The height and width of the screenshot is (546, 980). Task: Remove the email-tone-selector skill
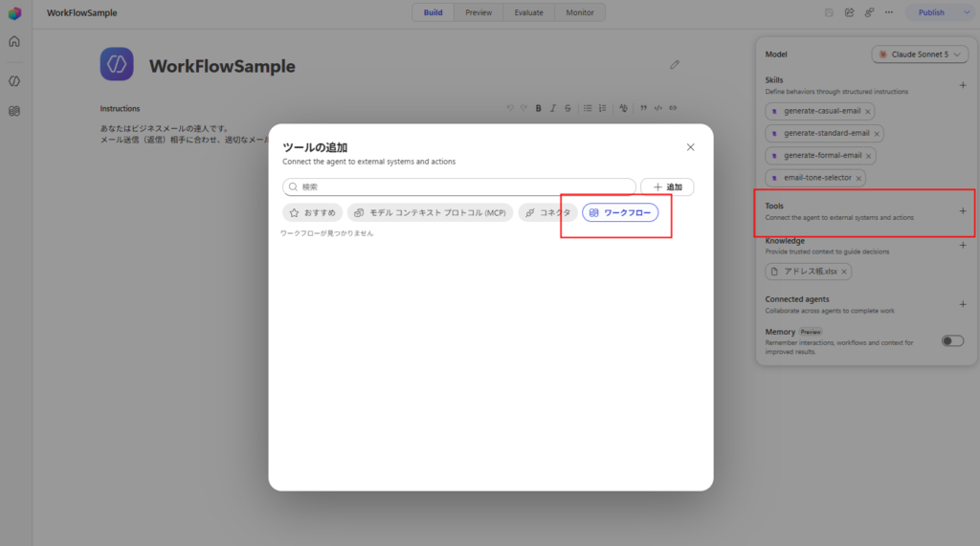coord(858,178)
